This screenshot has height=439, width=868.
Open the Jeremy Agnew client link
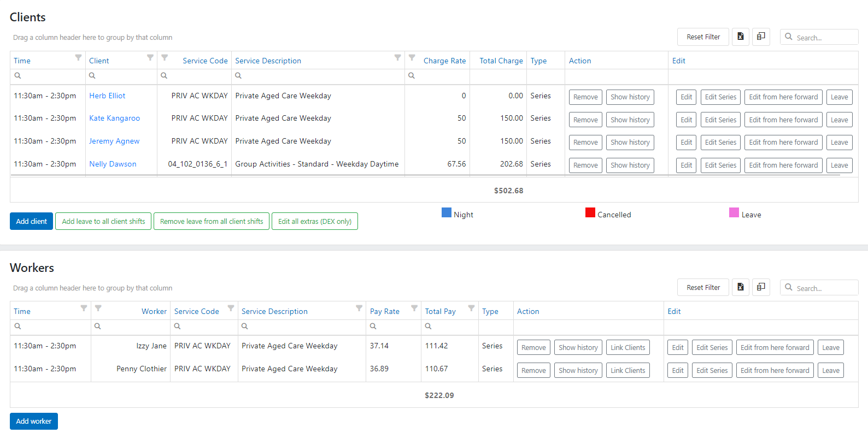[114, 141]
